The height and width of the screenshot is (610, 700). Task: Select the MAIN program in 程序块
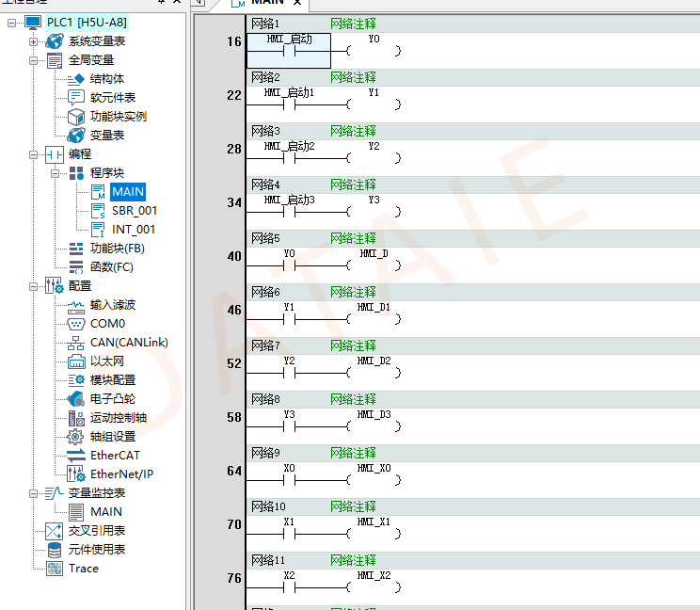point(128,192)
